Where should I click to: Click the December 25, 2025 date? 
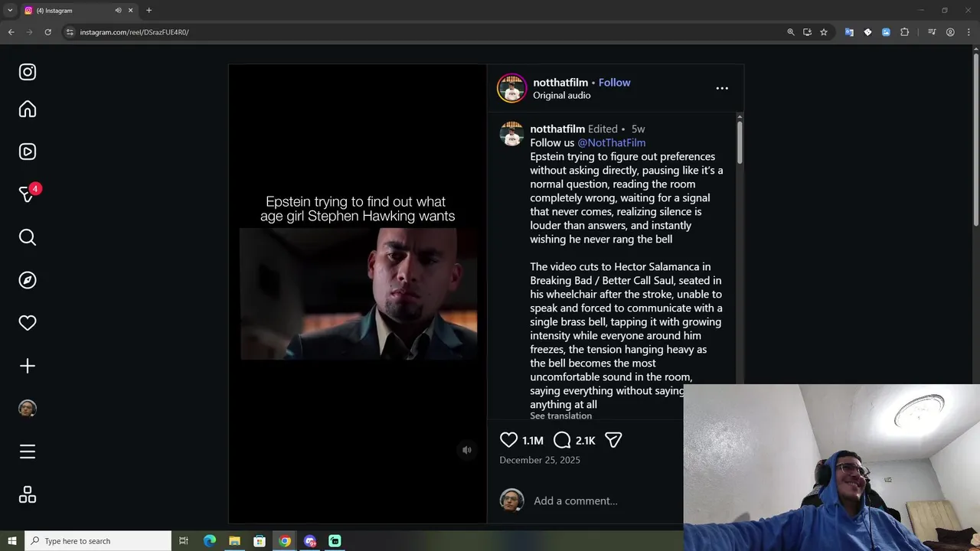tap(540, 460)
